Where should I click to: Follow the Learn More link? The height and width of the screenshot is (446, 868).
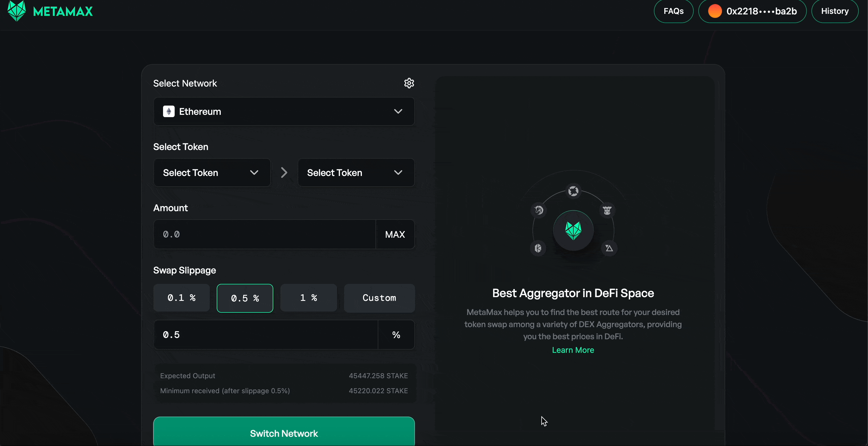(573, 350)
